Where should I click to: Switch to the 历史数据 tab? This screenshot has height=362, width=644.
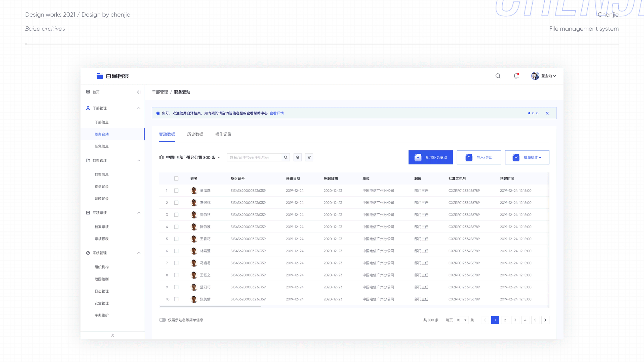[195, 134]
